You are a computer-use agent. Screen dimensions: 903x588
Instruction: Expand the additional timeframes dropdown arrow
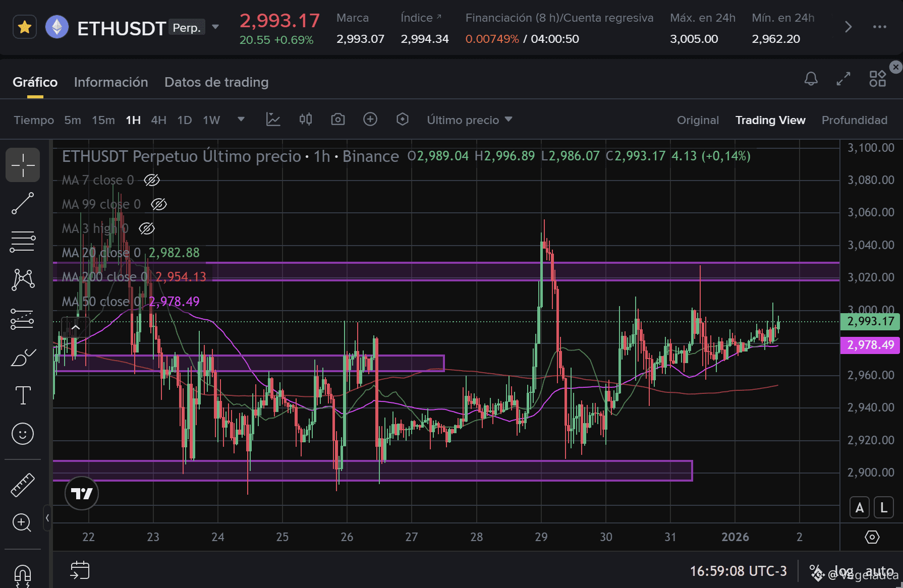coord(241,120)
